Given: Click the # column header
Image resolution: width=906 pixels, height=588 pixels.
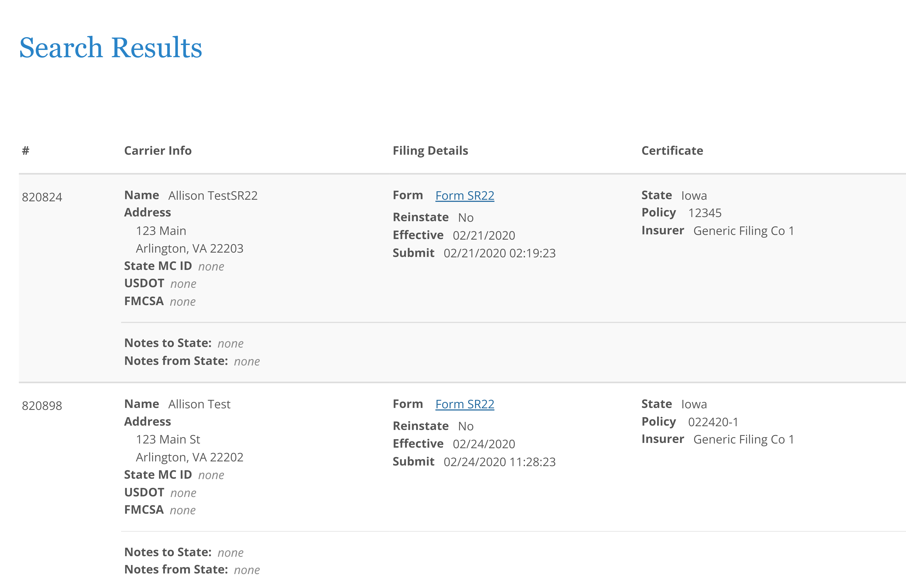Looking at the screenshot, I should pyautogui.click(x=25, y=150).
